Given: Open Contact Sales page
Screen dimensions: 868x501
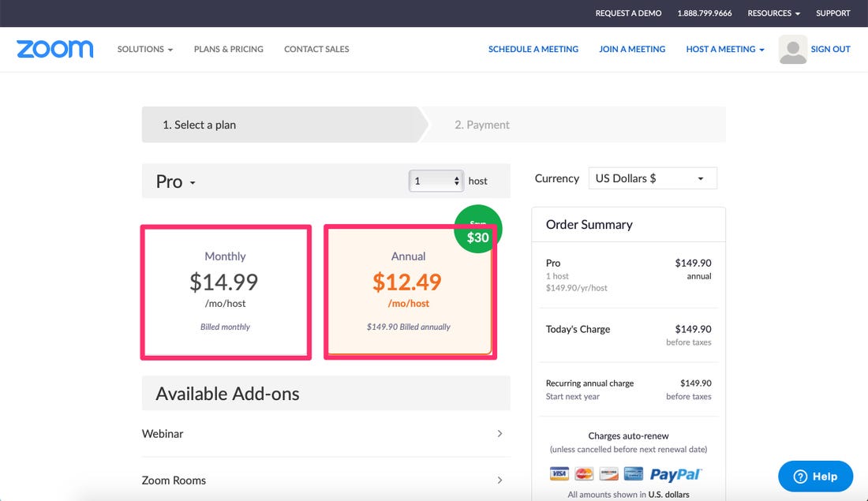Looking at the screenshot, I should [316, 49].
